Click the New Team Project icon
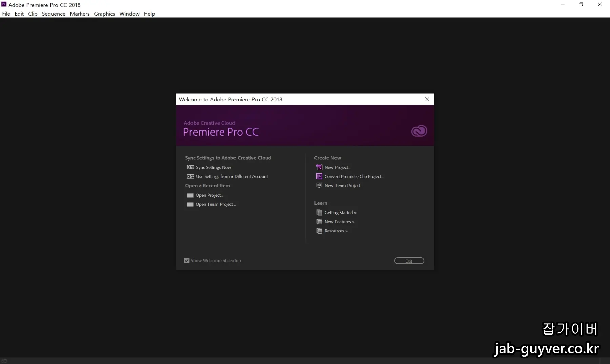The image size is (610, 364). (x=319, y=185)
